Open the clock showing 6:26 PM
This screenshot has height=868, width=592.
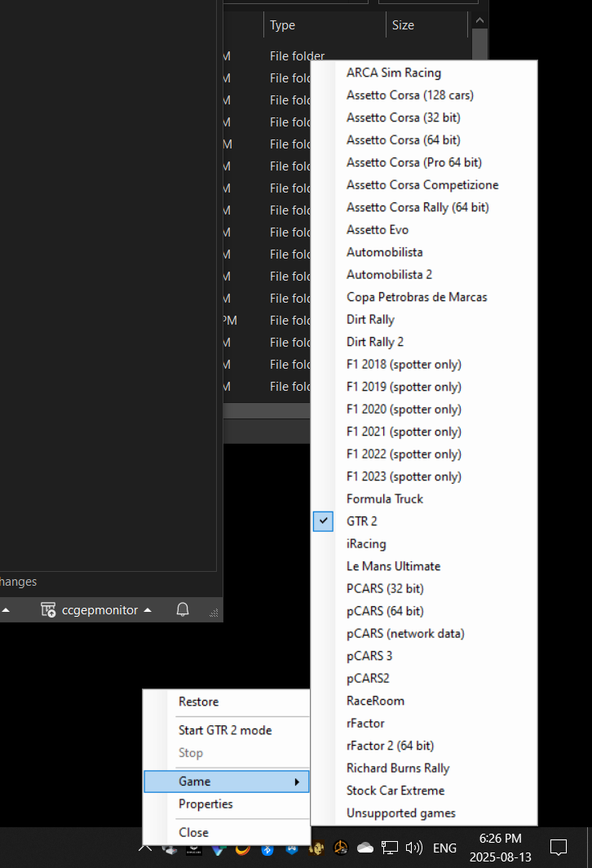pyautogui.click(x=500, y=848)
